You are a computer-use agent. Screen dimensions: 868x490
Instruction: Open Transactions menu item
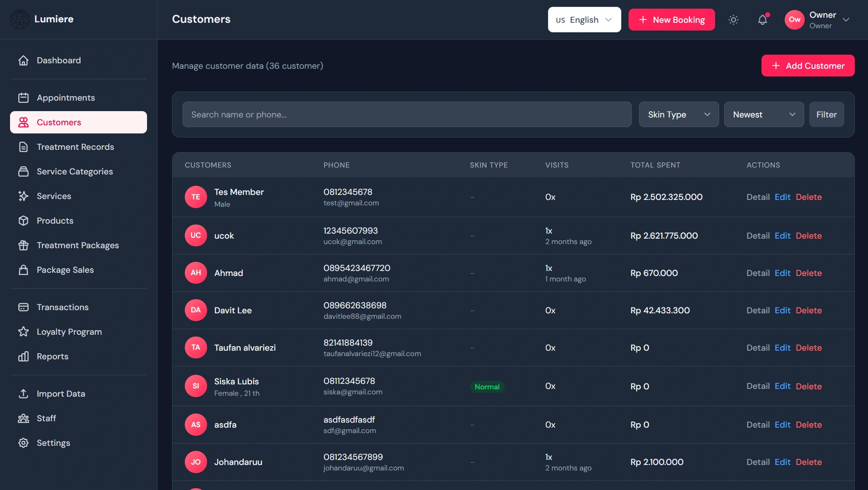click(x=78, y=307)
